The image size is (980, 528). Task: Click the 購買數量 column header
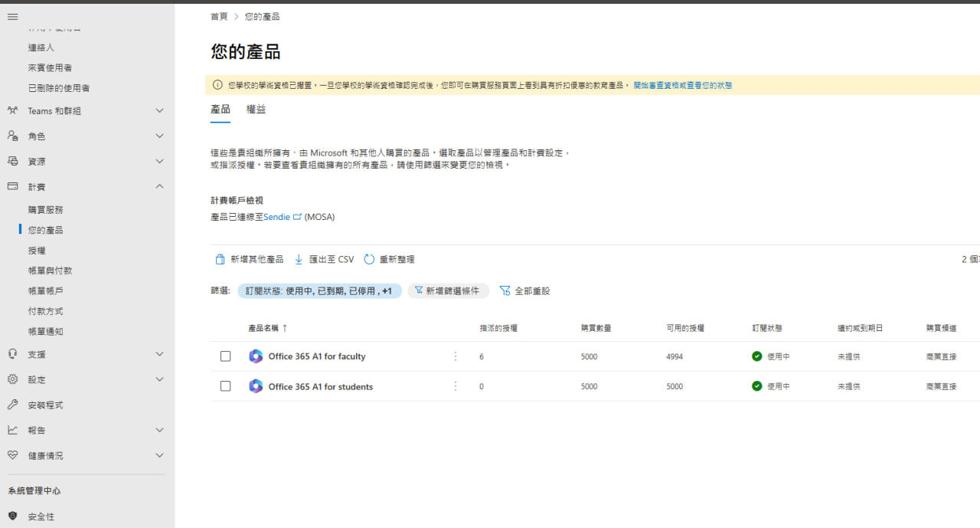coord(596,328)
